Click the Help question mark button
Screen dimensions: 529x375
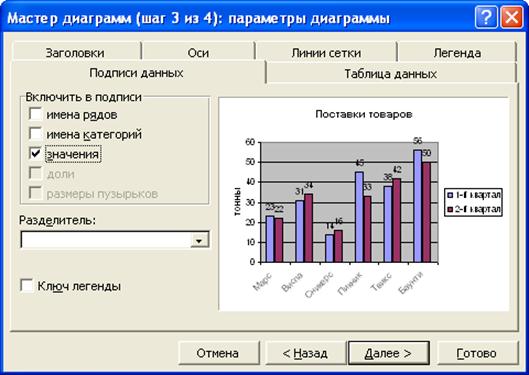click(486, 17)
